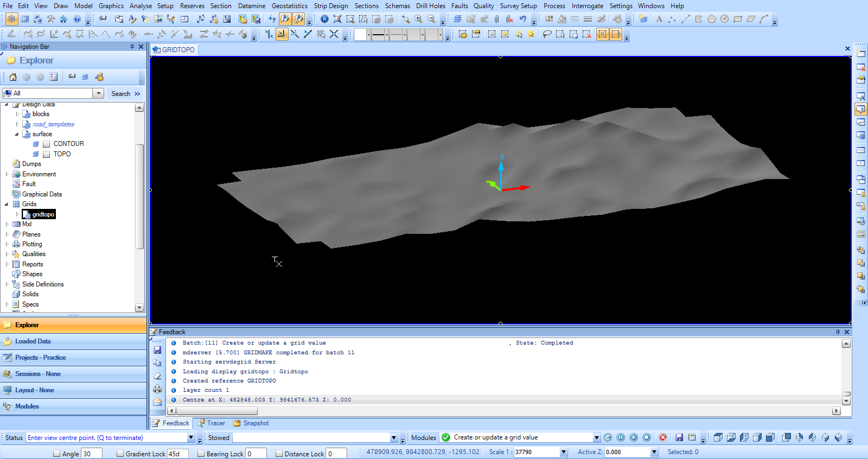This screenshot has width=868, height=459.
Task: Click the lasso select tool icon
Action: click(x=547, y=34)
